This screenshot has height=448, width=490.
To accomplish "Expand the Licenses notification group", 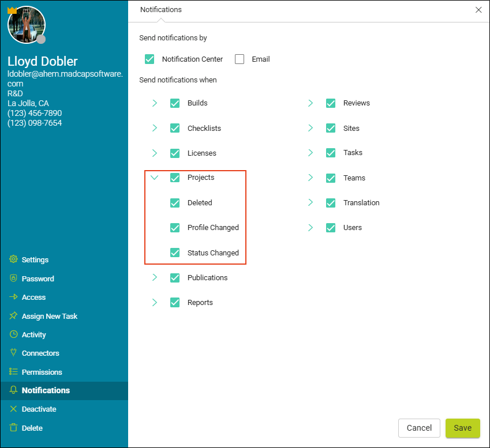I will point(154,153).
